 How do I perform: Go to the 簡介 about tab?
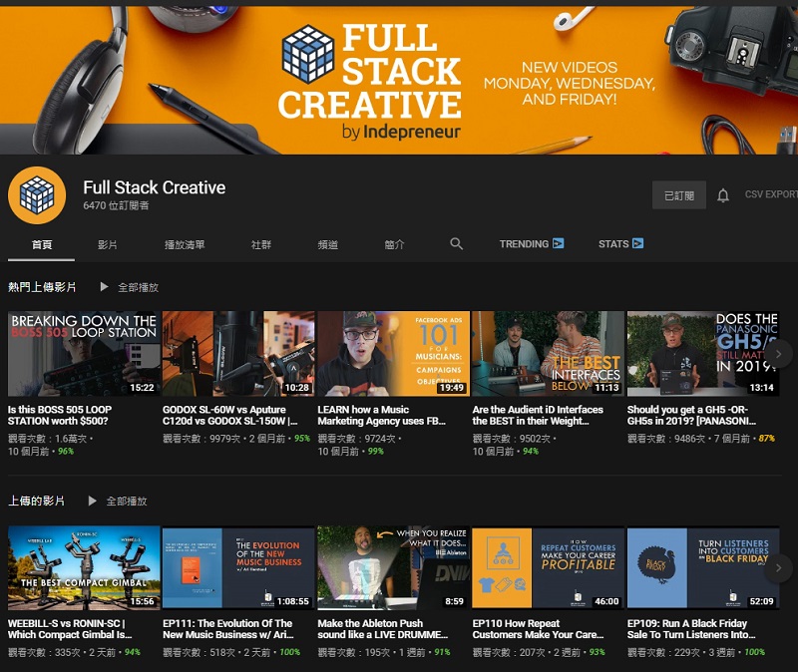pos(394,244)
